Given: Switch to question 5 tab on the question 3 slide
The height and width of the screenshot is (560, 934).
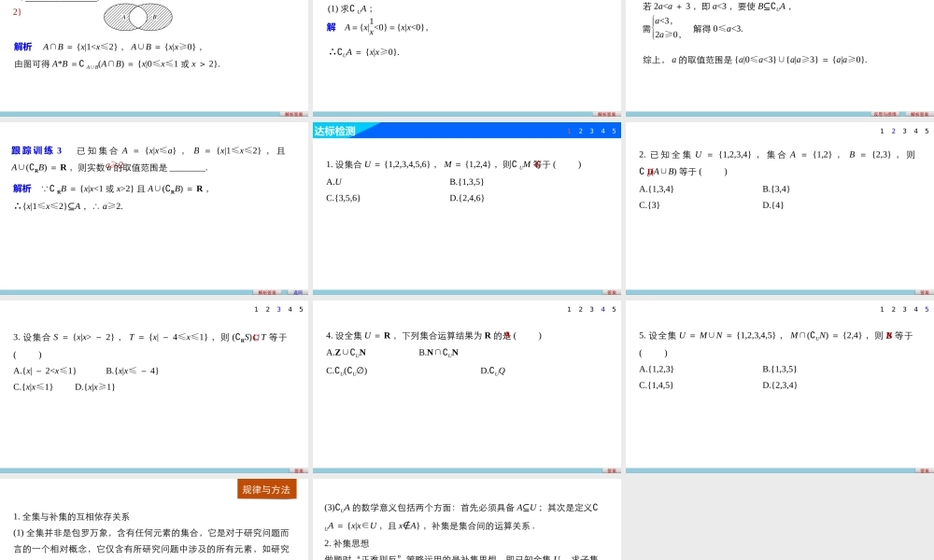Looking at the screenshot, I should click(x=301, y=309).
